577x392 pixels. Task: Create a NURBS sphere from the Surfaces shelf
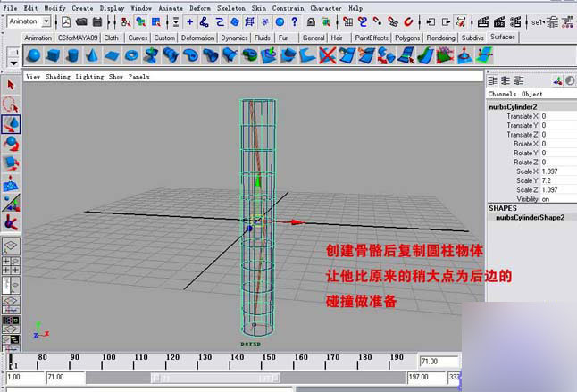pyautogui.click(x=33, y=55)
